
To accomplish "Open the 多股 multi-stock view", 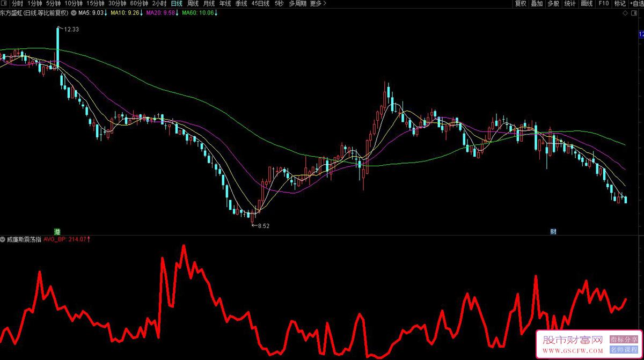I will pos(553,3).
